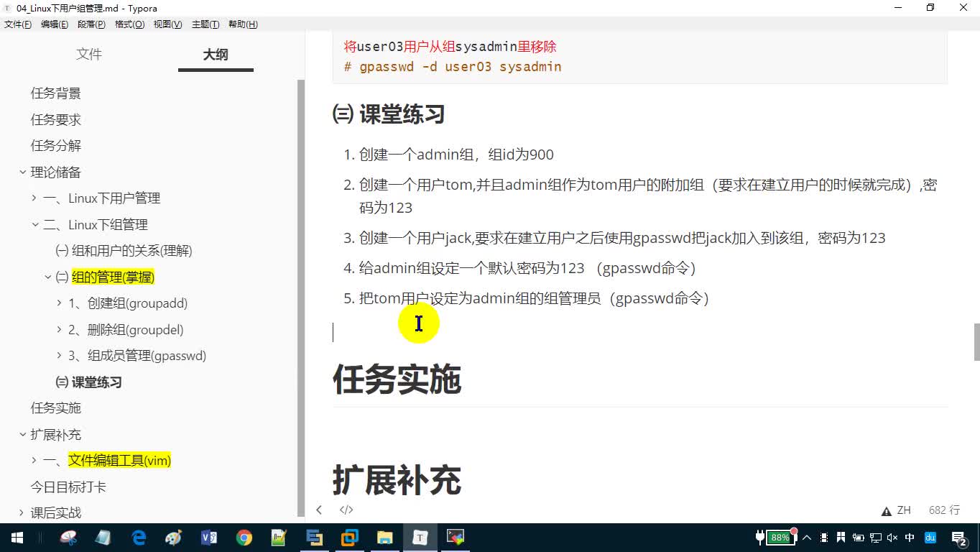
Task: Click list item 创建一个admin组，组id为900
Action: pyautogui.click(x=456, y=155)
